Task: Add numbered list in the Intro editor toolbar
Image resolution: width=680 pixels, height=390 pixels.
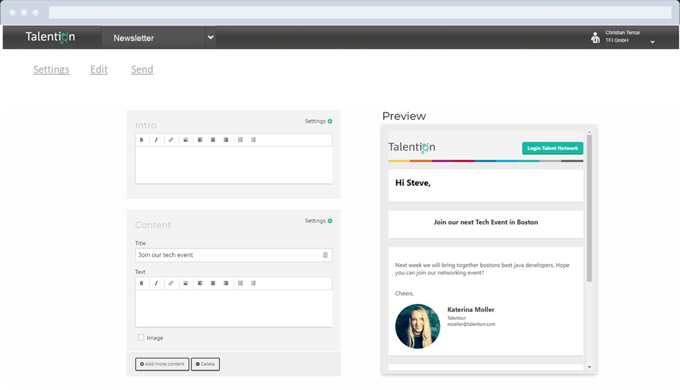Action: click(253, 140)
